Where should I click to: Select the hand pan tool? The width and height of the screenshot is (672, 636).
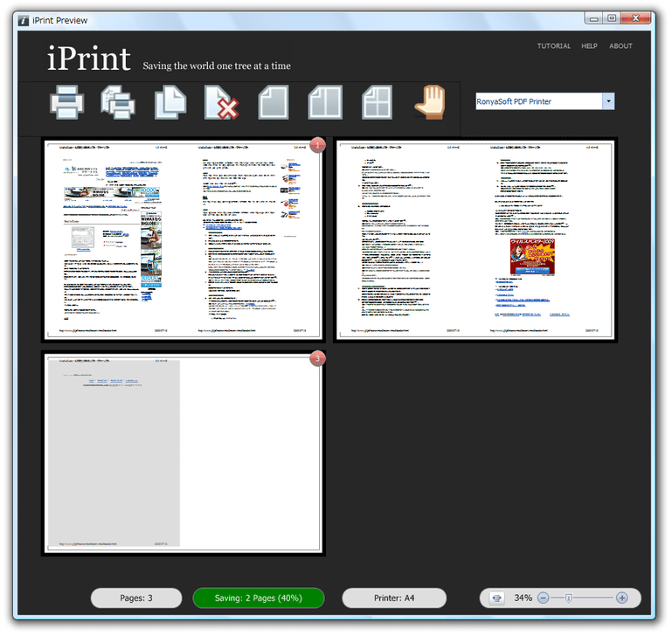(430, 102)
